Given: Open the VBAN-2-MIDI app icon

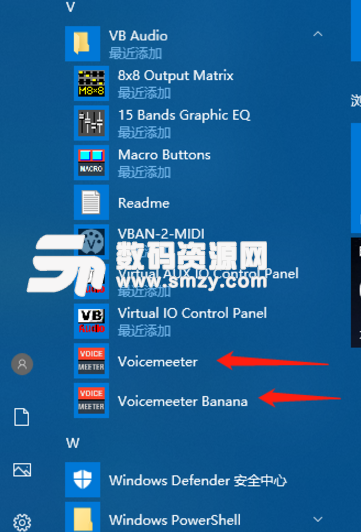Looking at the screenshot, I should [91, 242].
